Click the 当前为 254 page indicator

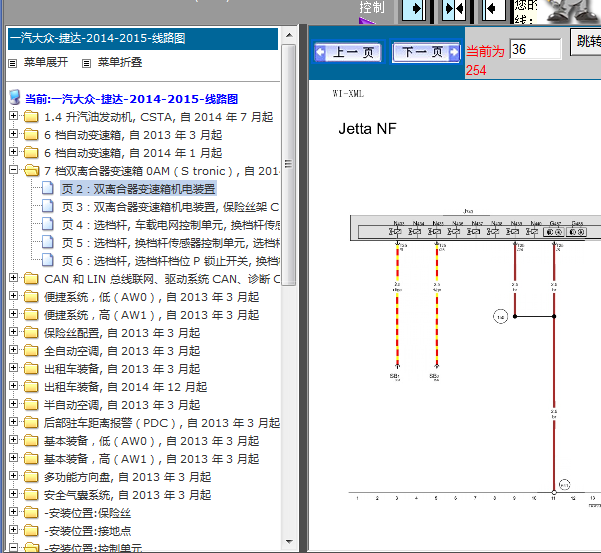tap(485, 61)
